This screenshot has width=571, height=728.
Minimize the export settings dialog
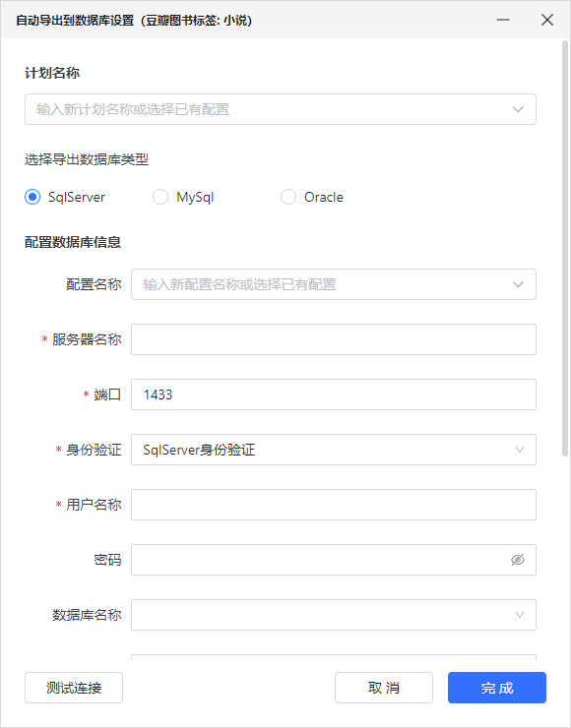point(503,20)
